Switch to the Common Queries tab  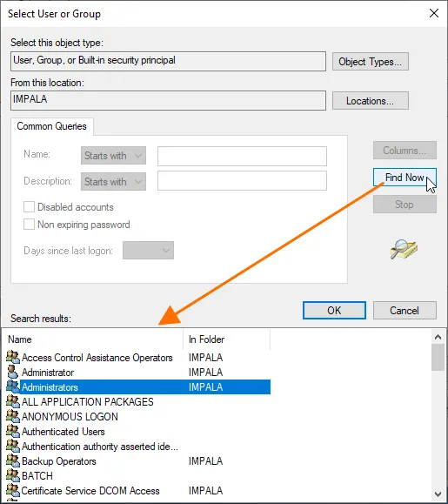(x=51, y=126)
